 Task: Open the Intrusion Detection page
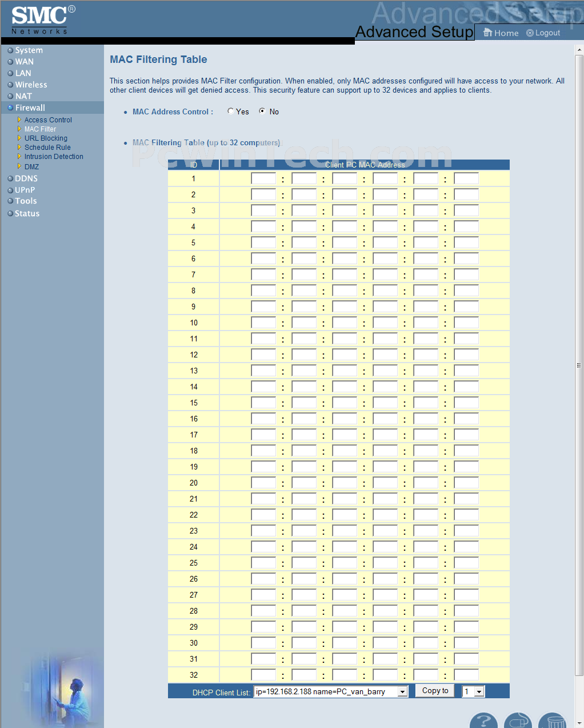(x=54, y=157)
